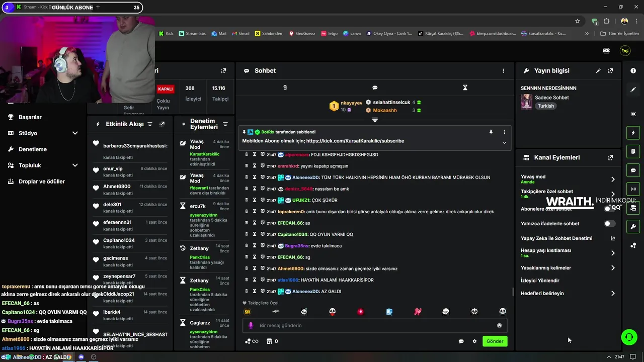
Task: Open Yasaklanmış kelimeler settings
Action: 613,268
